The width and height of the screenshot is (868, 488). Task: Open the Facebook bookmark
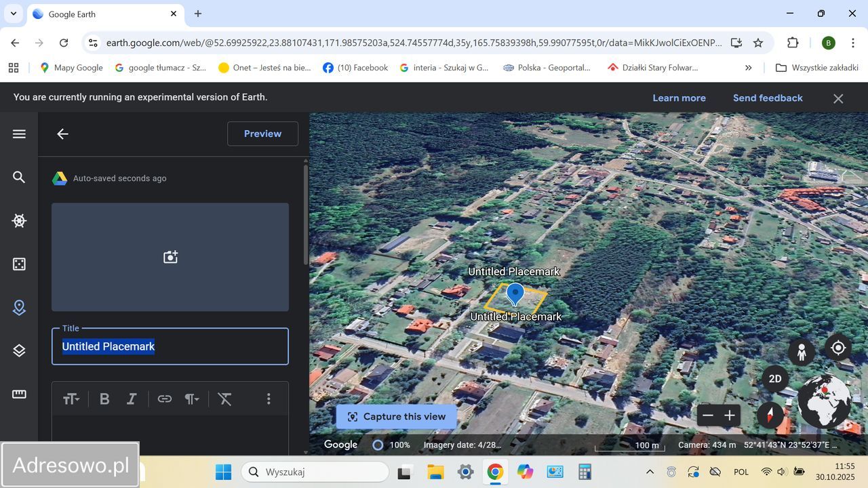pyautogui.click(x=355, y=68)
